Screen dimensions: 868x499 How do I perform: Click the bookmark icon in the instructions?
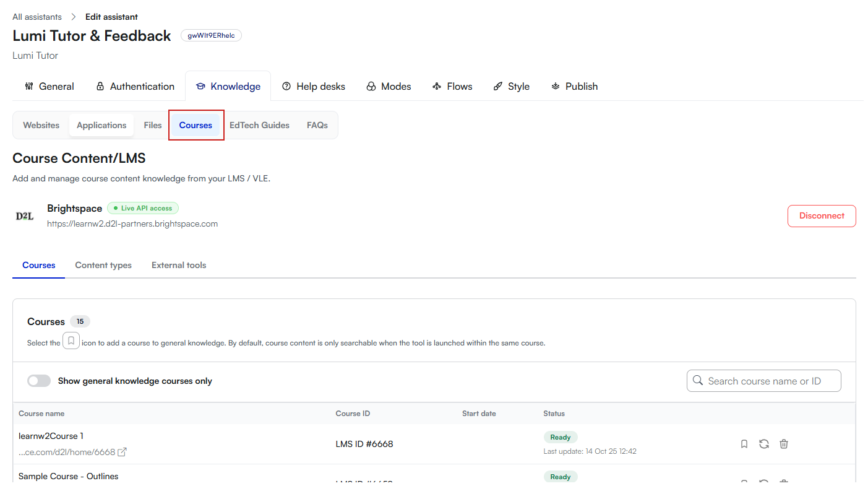[71, 341]
